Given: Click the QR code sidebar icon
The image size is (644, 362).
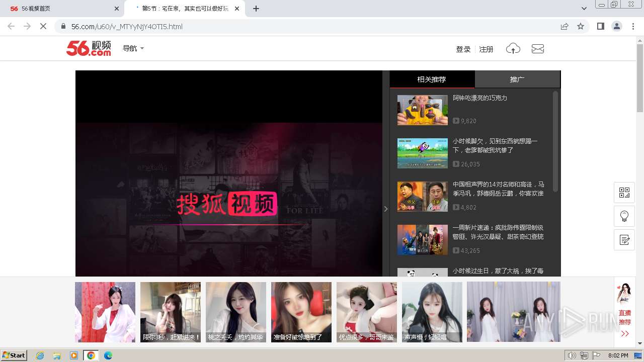Looking at the screenshot, I should (x=624, y=193).
